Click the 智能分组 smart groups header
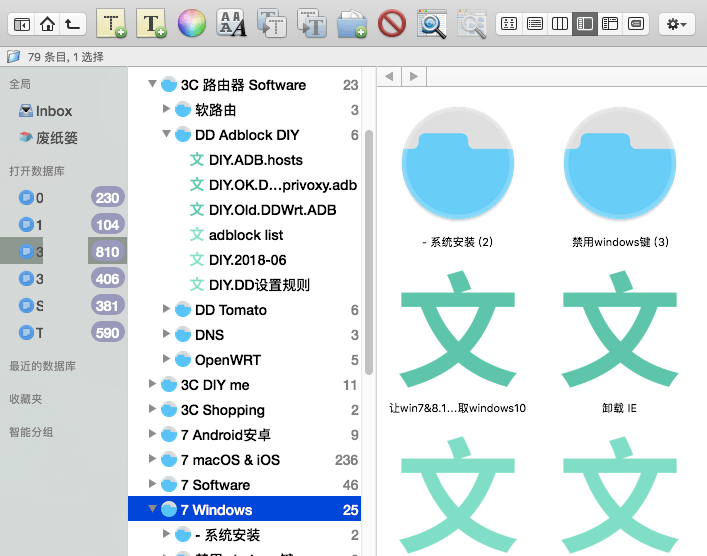 pyautogui.click(x=31, y=432)
